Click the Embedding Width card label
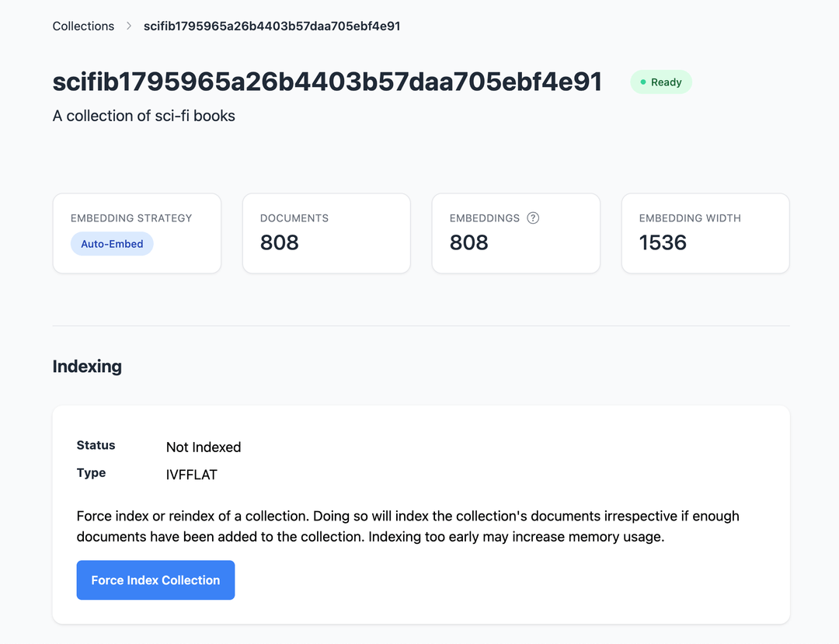 pos(690,218)
